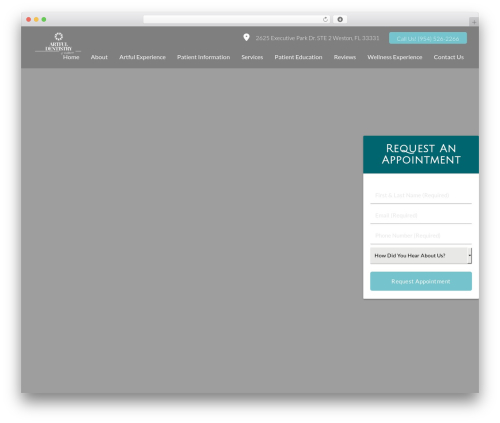Focus the Email (Required) field

[x=421, y=215]
